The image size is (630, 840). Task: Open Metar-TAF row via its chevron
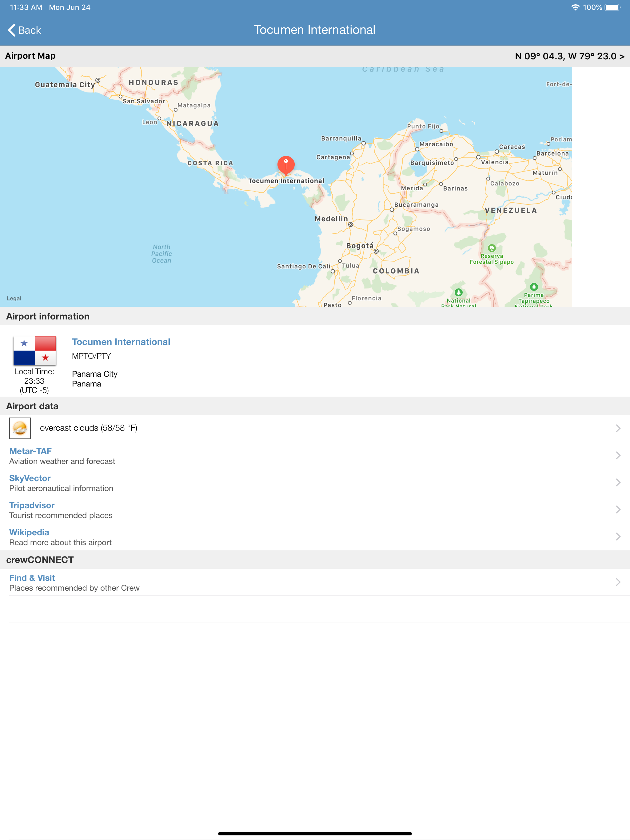[x=618, y=455]
